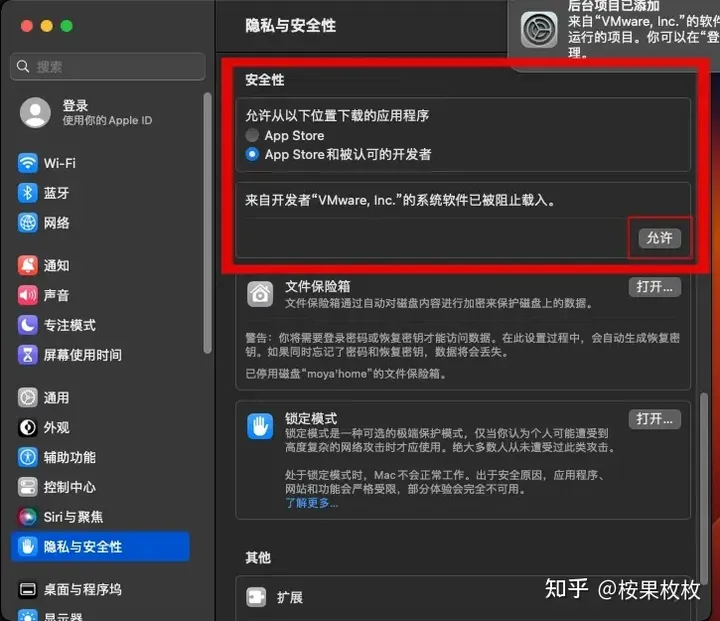Click the Siri与聚焦 icon
Image resolution: width=720 pixels, height=621 pixels.
click(28, 517)
